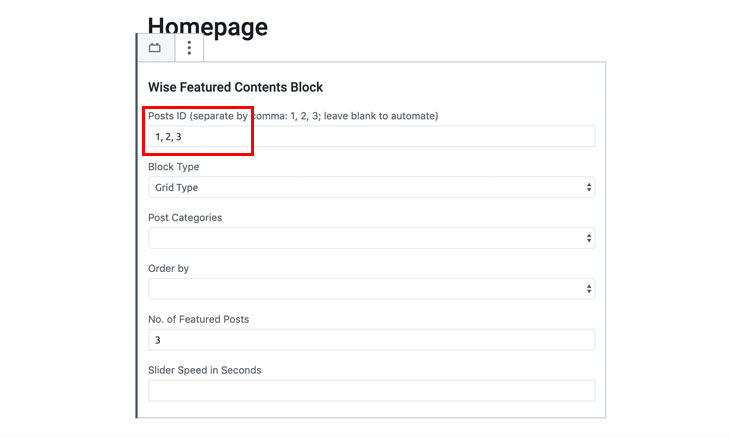Click the Slider Speed in Seconds label
This screenshot has width=730, height=438.
point(204,370)
